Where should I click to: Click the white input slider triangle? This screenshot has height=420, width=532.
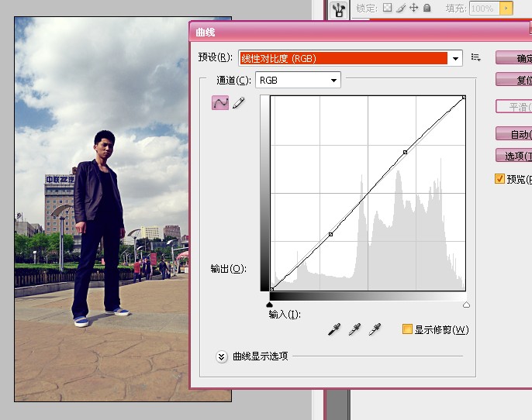point(466,305)
